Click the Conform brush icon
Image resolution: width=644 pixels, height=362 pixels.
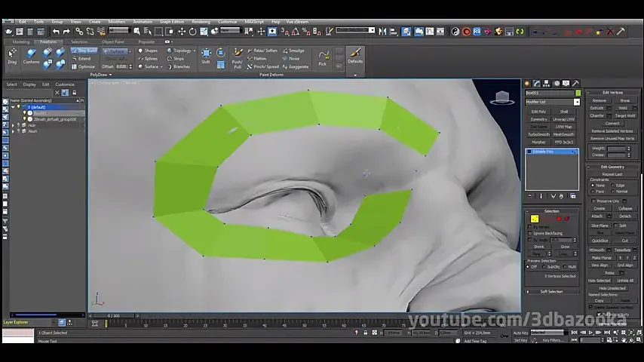[x=31, y=57]
